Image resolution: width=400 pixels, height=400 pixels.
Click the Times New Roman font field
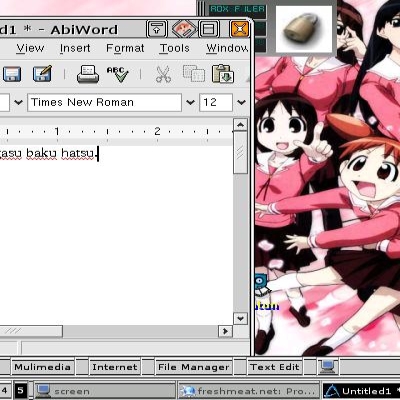click(104, 102)
